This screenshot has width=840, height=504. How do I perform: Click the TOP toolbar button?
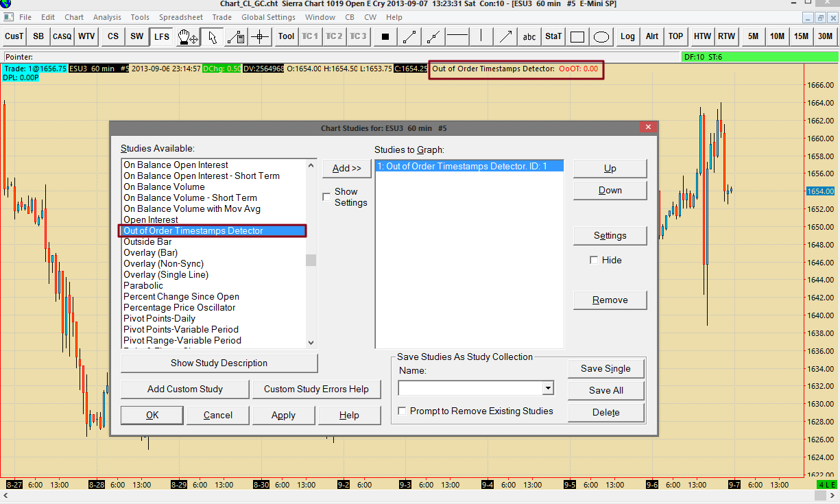click(675, 36)
